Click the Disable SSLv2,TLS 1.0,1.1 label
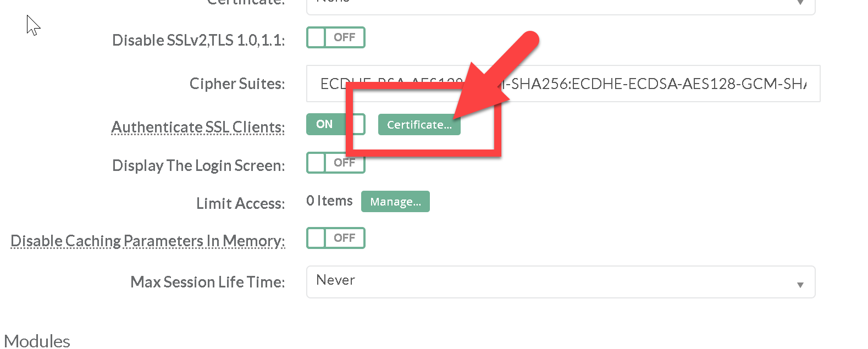Screen dimensions: 868x349 click(198, 40)
